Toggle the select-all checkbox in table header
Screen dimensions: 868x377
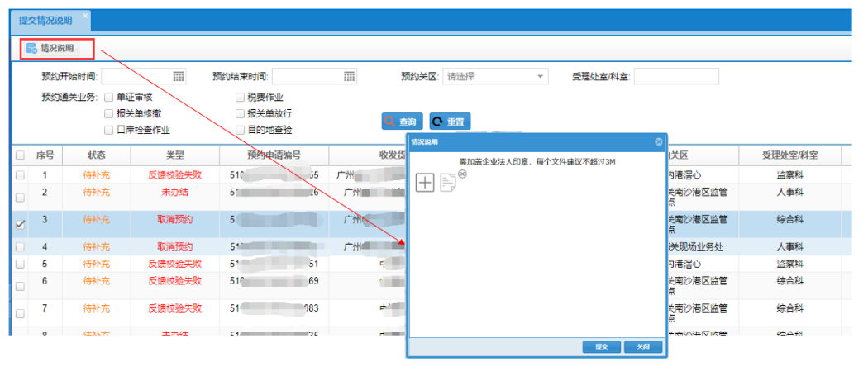[x=20, y=155]
